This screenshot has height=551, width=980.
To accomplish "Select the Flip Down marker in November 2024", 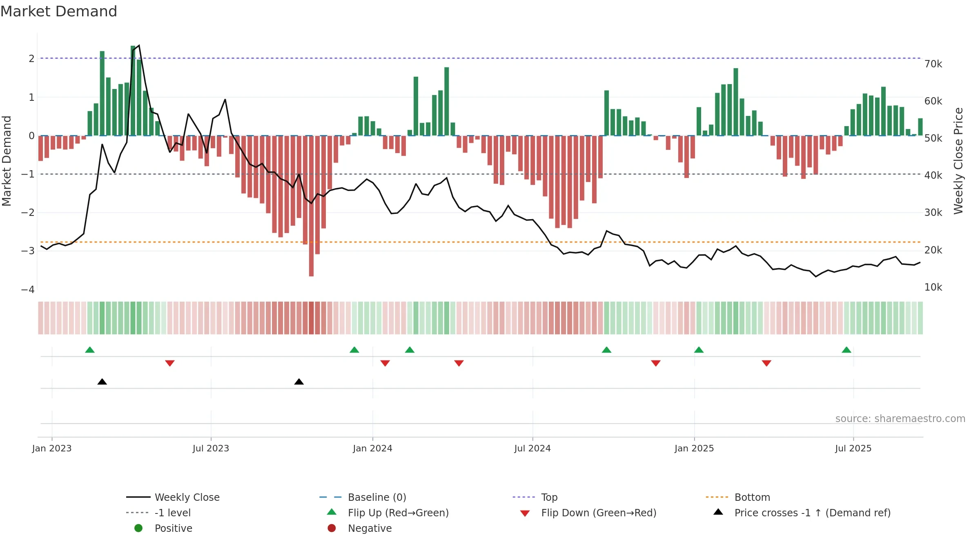I will click(x=656, y=363).
